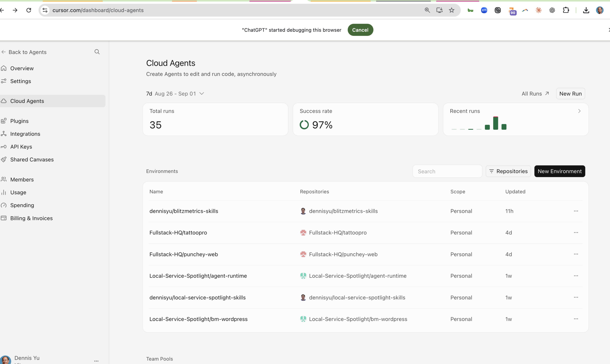Screen dimensions: 610x364
Task: Open more options for bm-wordpress row
Action: 576,319
